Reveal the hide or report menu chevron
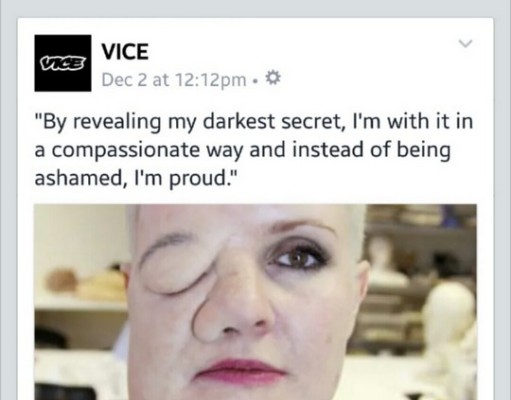Image resolution: width=511 pixels, height=400 pixels. [x=465, y=43]
